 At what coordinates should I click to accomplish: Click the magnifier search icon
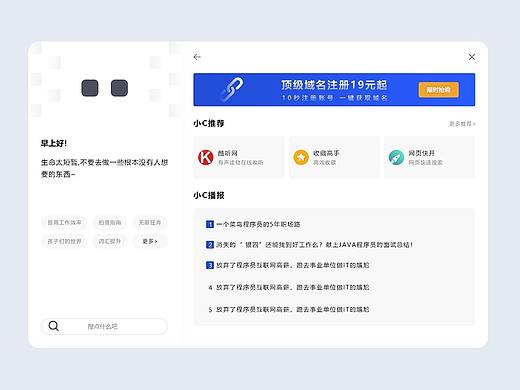53,326
